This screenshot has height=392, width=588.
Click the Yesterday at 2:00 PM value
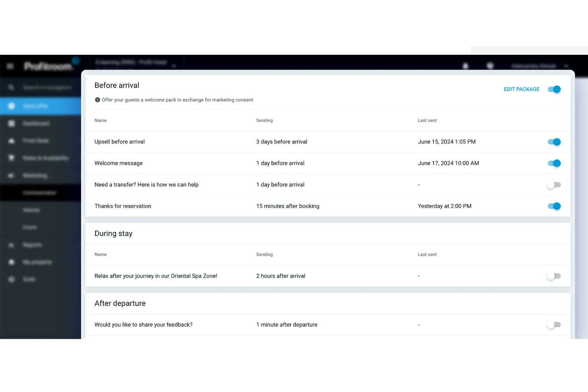coord(445,206)
